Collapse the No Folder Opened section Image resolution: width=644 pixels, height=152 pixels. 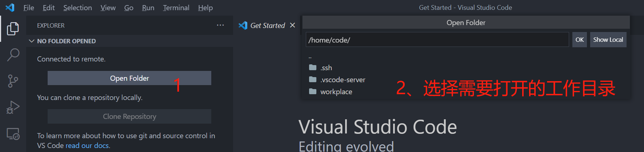(x=32, y=41)
